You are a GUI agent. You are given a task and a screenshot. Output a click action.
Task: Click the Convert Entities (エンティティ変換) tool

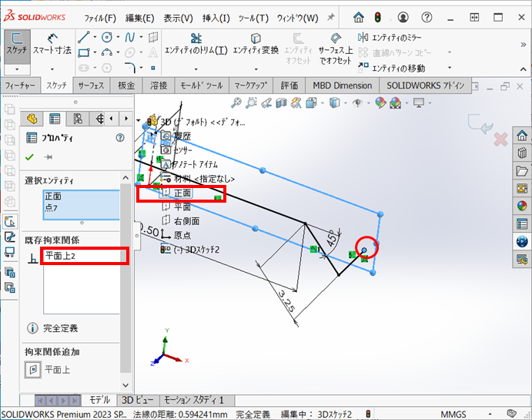click(x=256, y=44)
